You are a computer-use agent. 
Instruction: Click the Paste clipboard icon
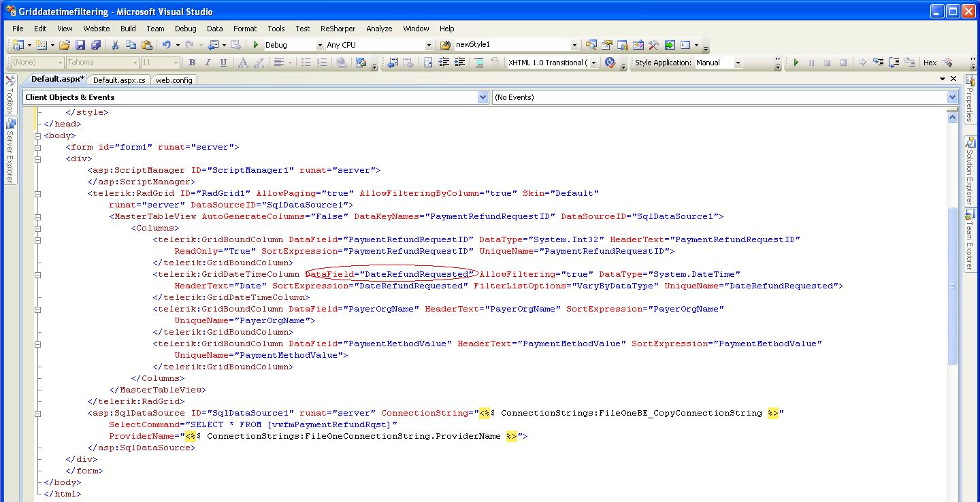click(x=146, y=45)
